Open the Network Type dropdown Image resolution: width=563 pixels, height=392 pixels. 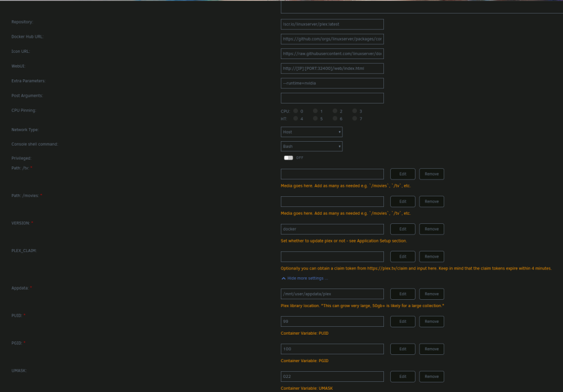tap(311, 132)
